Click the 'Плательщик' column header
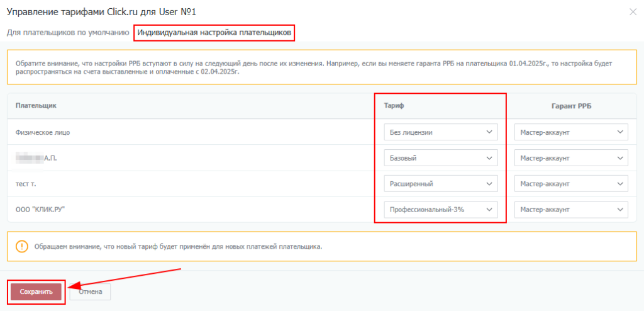Viewport: 644px width, 311px height. tap(36, 105)
